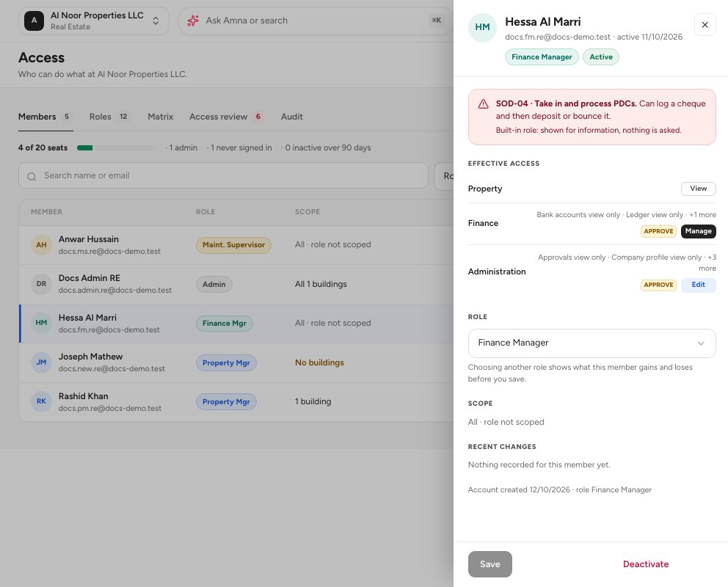The width and height of the screenshot is (728, 587).
Task: Select the Rashid Khan member name
Action: click(83, 395)
